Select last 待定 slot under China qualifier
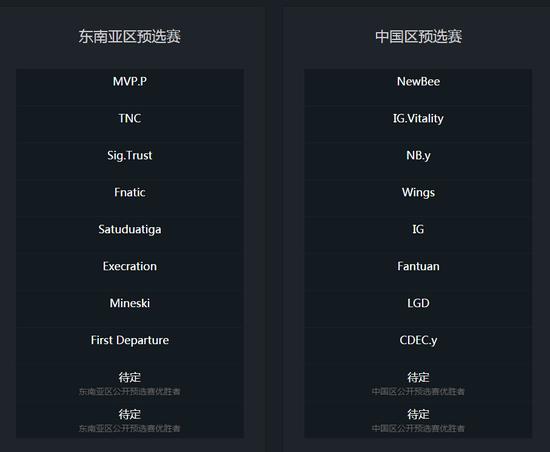Image resolution: width=550 pixels, height=452 pixels. tap(418, 420)
